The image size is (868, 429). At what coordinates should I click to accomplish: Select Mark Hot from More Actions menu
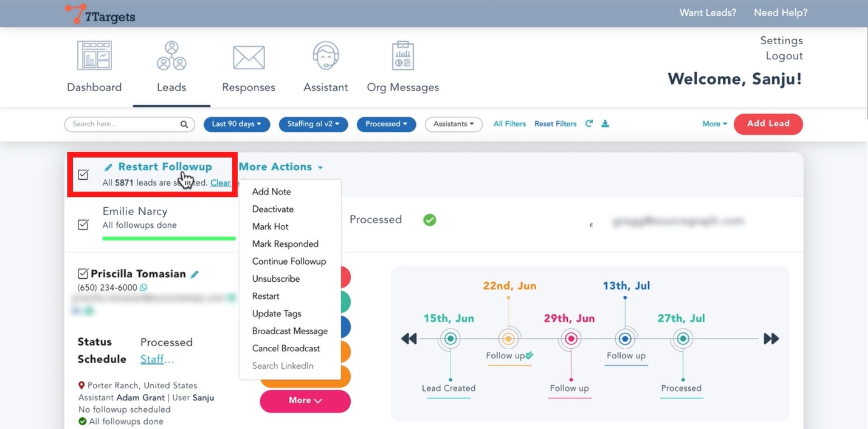[270, 227]
